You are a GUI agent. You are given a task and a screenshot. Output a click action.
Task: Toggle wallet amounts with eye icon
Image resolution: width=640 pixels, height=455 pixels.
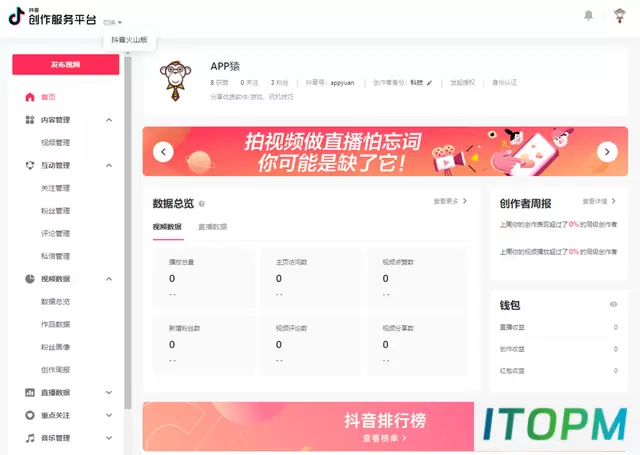coord(613,304)
